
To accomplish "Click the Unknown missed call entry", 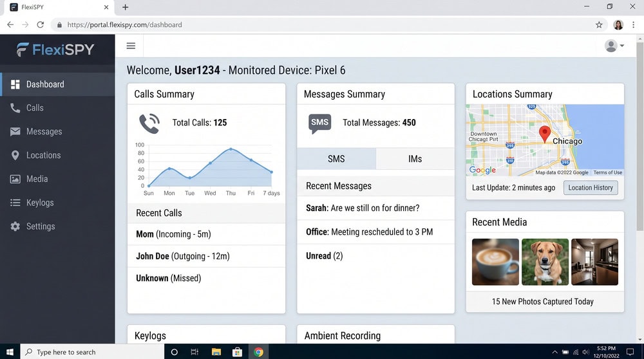I will click(x=206, y=278).
